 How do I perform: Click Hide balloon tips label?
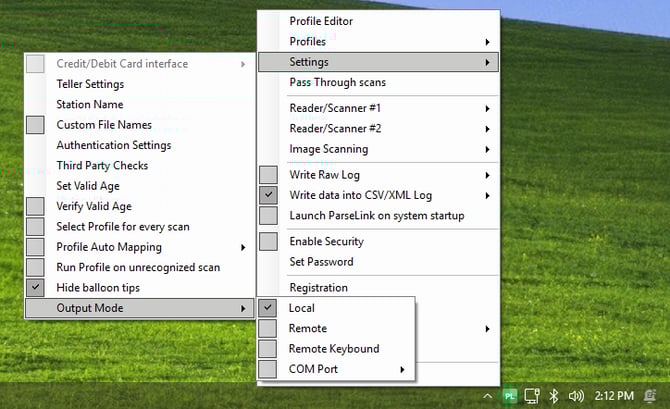coord(98,288)
